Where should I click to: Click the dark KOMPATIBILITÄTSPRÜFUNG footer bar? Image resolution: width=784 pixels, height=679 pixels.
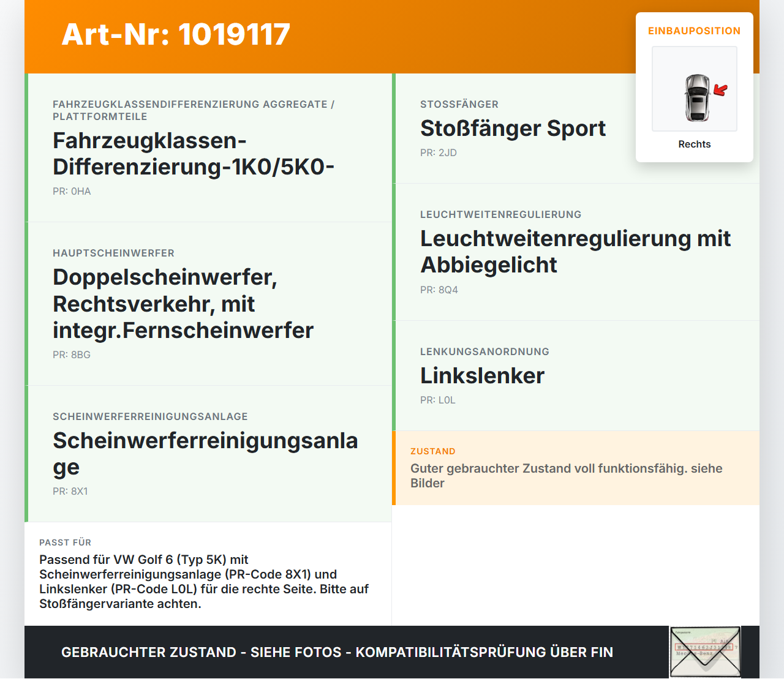click(x=337, y=652)
